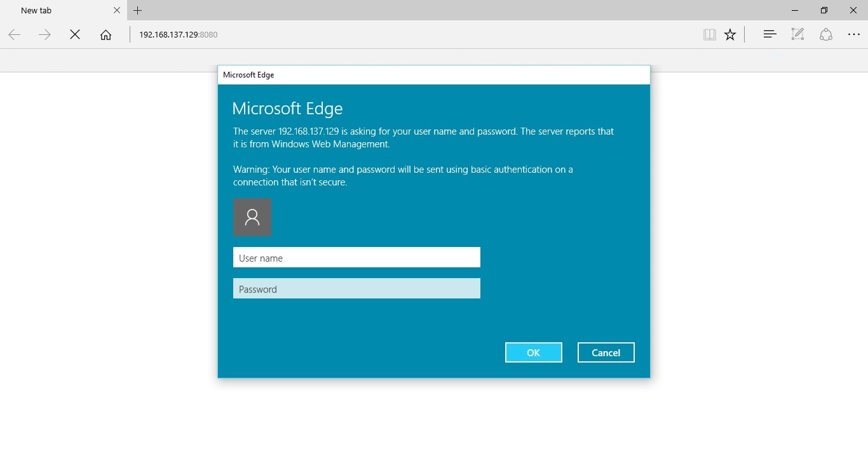Open Reading view book icon
Screen dimensions: 868x461
(x=710, y=35)
